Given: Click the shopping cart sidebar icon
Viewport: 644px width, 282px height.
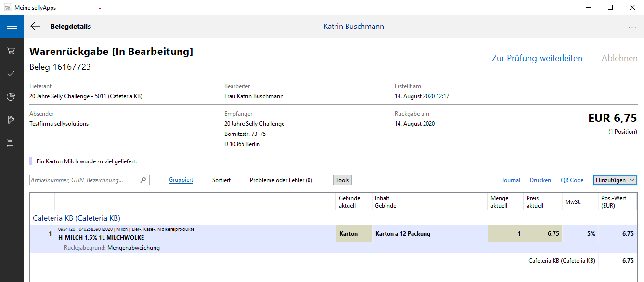Looking at the screenshot, I should coord(11,50).
